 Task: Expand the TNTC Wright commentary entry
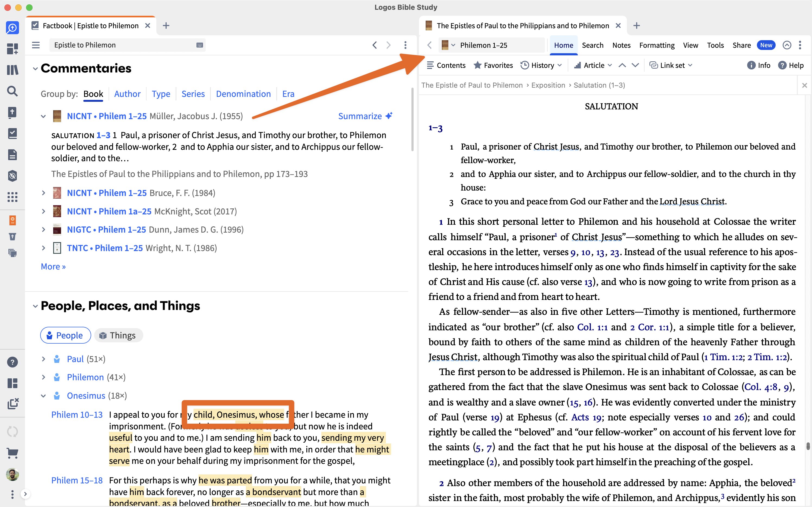[x=43, y=248]
